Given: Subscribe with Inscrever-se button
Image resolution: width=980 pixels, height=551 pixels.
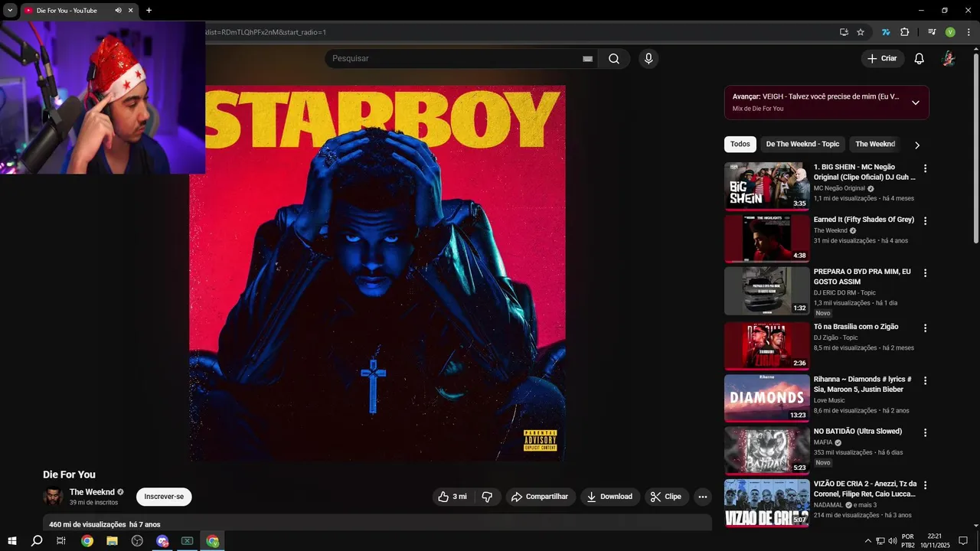Looking at the screenshot, I should coord(164,497).
